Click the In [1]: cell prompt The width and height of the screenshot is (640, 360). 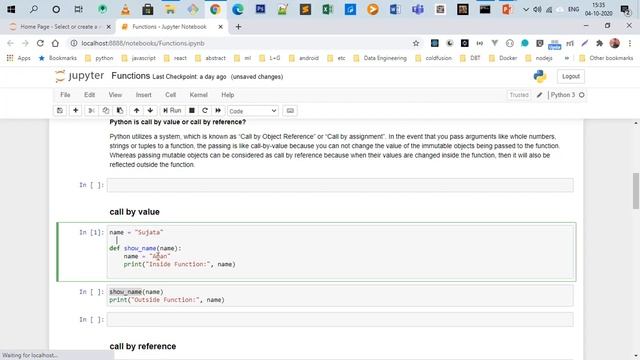coord(91,232)
